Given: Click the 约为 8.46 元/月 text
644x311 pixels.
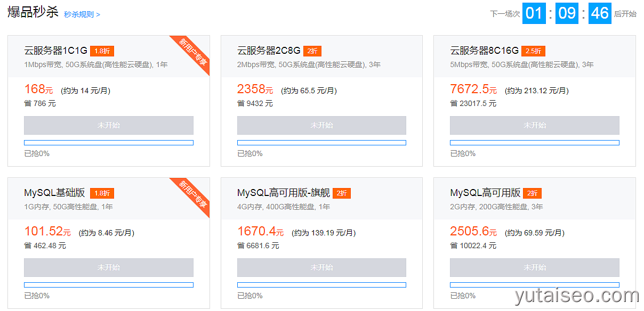Looking at the screenshot, I should tap(106, 233).
